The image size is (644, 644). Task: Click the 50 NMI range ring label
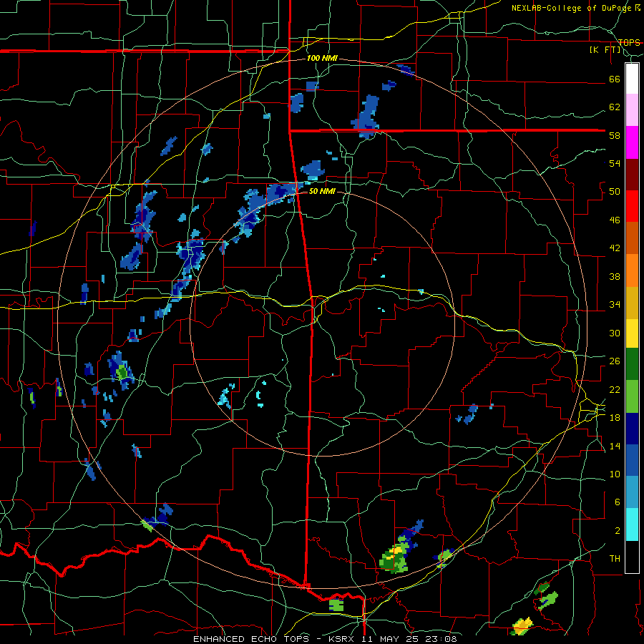[x=321, y=191]
